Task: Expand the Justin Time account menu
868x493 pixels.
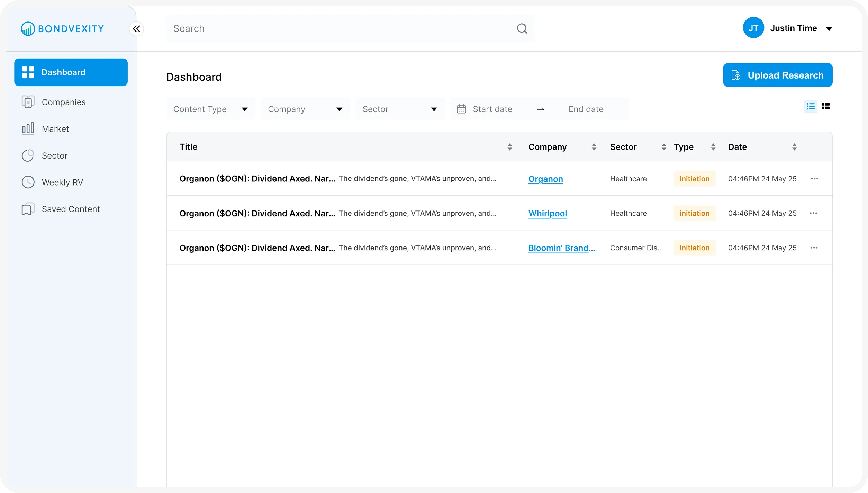Action: pos(829,29)
